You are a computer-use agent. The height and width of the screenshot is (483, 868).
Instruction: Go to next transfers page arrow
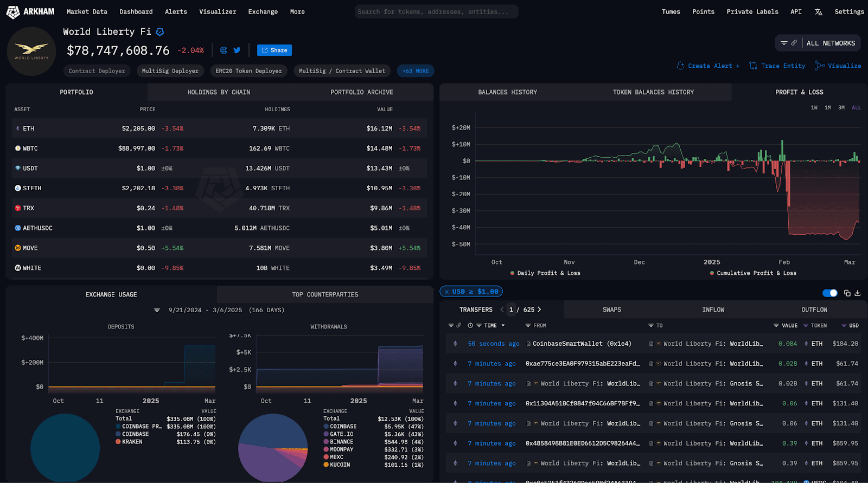[x=539, y=310]
